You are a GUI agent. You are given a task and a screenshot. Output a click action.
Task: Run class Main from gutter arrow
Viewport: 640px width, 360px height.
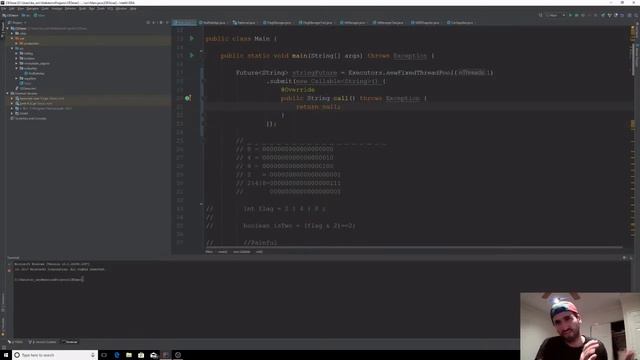coord(191,38)
